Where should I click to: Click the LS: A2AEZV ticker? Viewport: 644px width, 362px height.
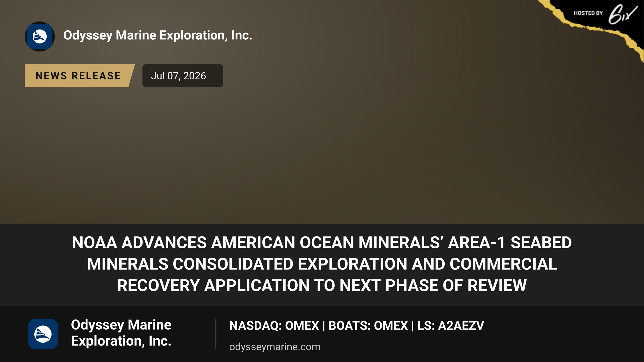tap(451, 326)
